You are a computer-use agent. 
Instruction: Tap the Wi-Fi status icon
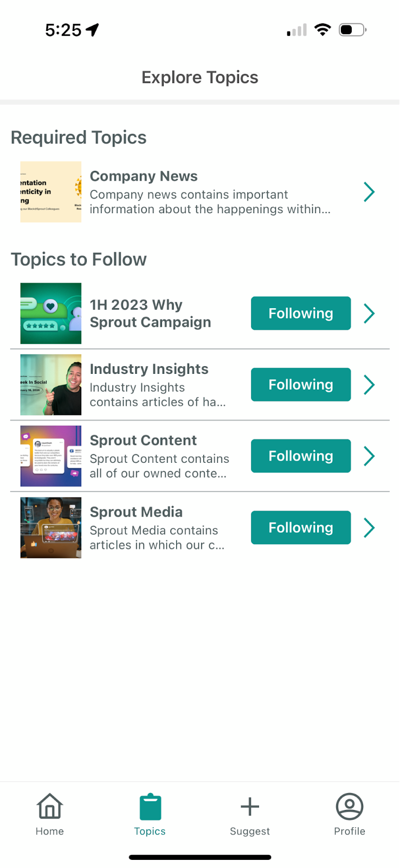point(323,30)
